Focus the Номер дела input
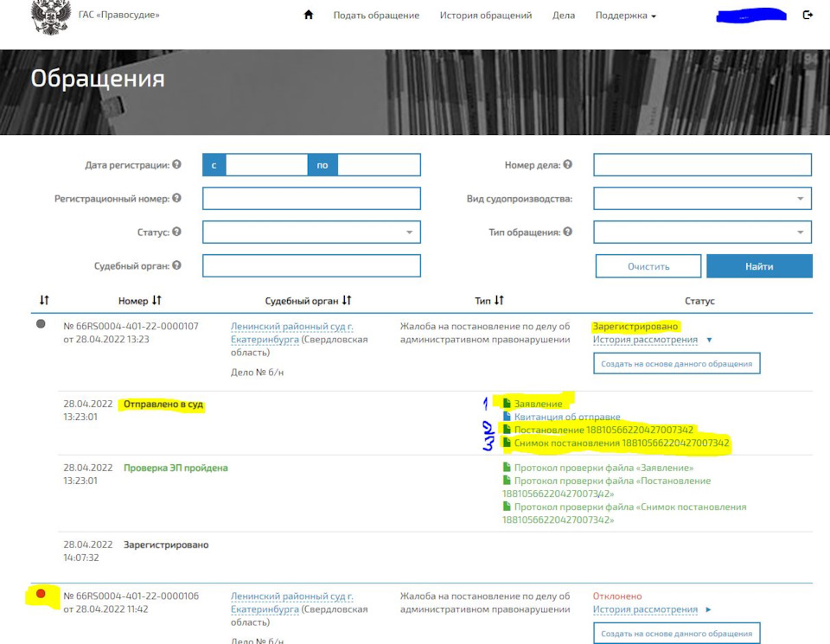 click(702, 165)
